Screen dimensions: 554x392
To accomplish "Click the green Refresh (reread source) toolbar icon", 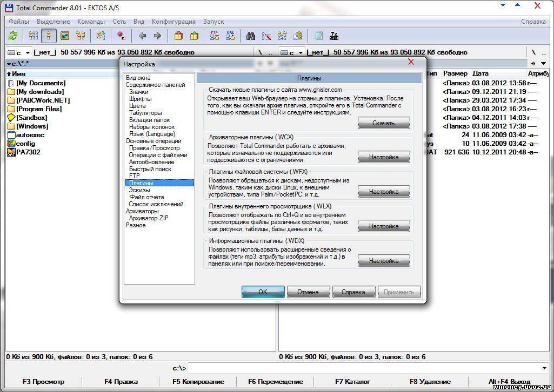I will pos(13,36).
